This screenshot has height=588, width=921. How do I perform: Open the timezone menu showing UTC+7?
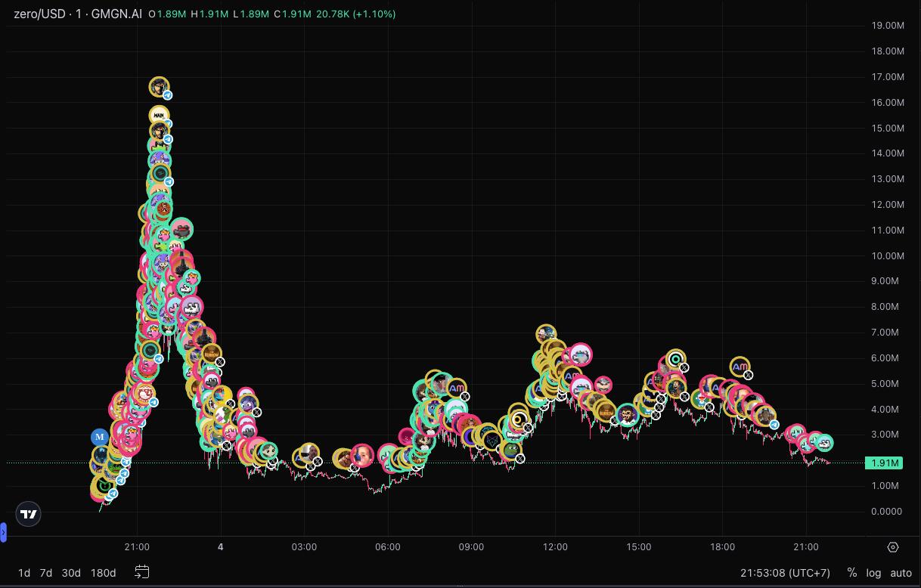[x=786, y=572]
